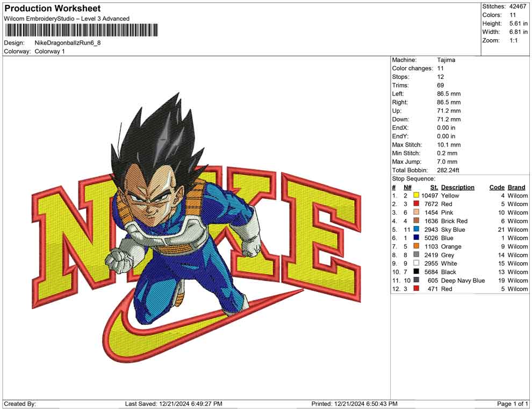532x409 pixels.
Task: Click the 'Created By:' footer label
Action: [20, 404]
